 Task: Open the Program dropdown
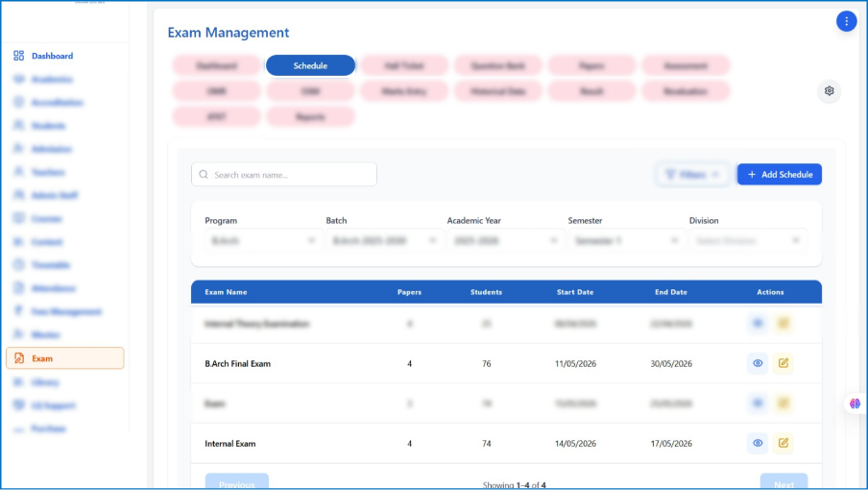263,241
